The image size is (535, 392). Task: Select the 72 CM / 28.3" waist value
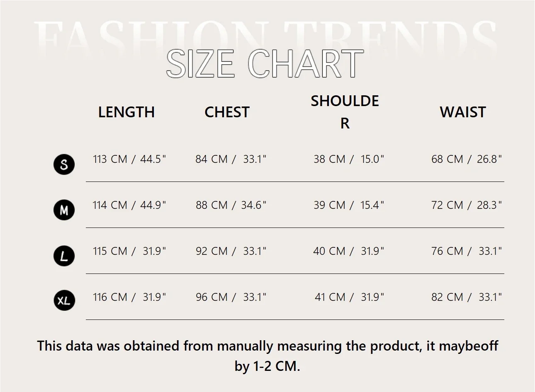466,205
